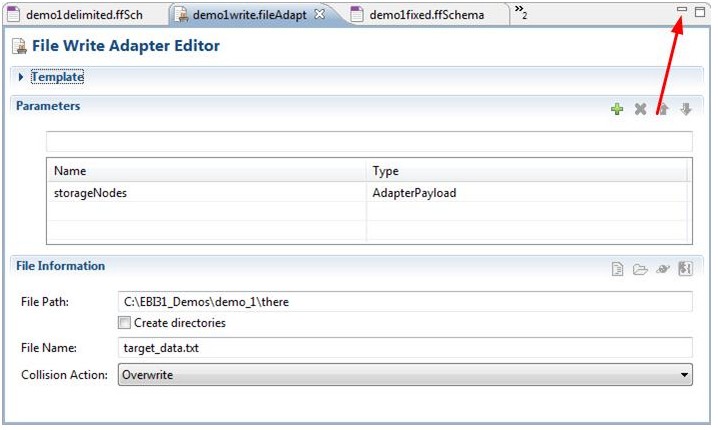Click the last File Information toolbar icon
Viewport: 718px width, 430px height.
pyautogui.click(x=685, y=268)
